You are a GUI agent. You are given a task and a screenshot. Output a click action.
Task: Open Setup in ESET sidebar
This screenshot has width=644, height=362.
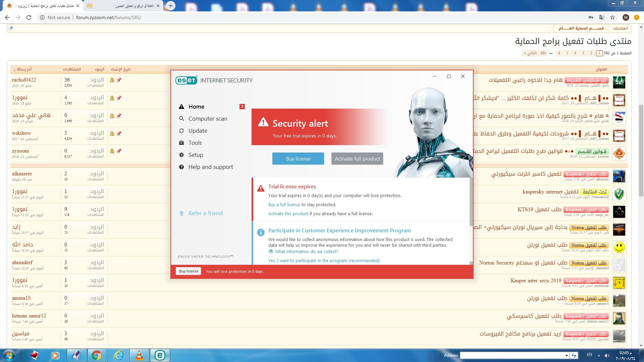click(x=196, y=155)
